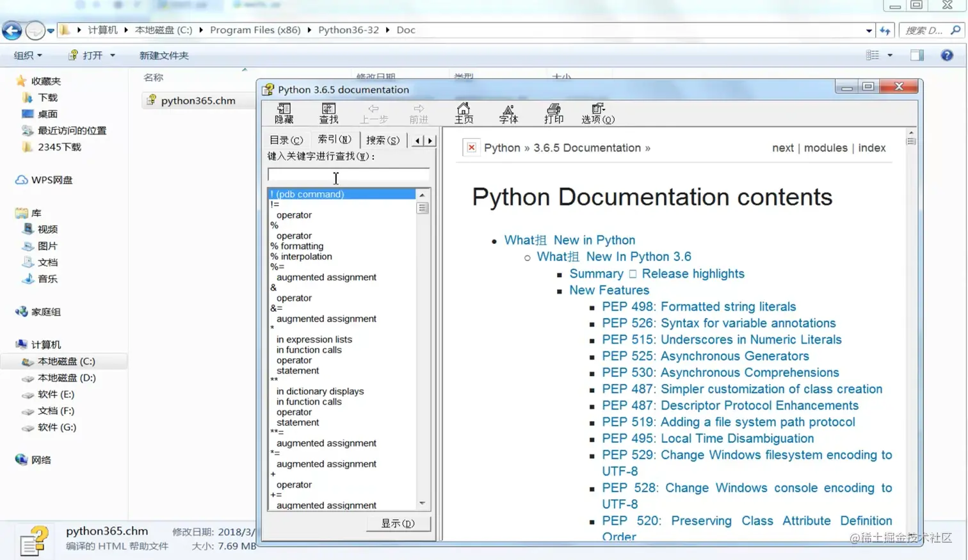The width and height of the screenshot is (968, 560).
Task: Open the 组织 dropdown menu
Action: (28, 56)
